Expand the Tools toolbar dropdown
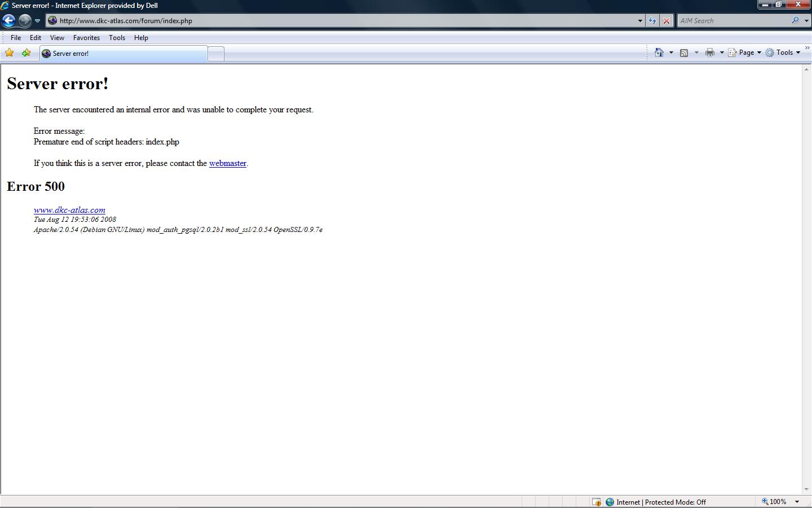The height and width of the screenshot is (508, 812). [783, 52]
